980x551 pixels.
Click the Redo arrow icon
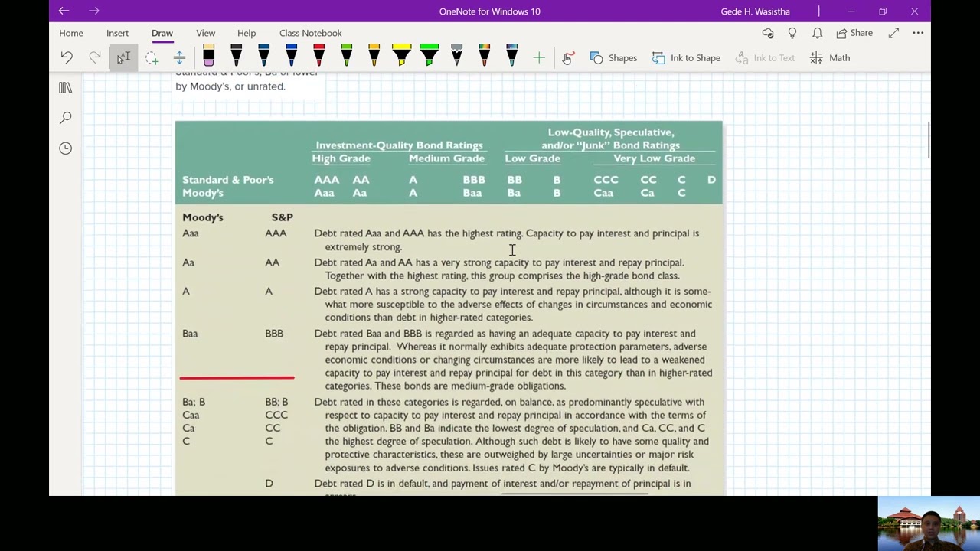(95, 57)
